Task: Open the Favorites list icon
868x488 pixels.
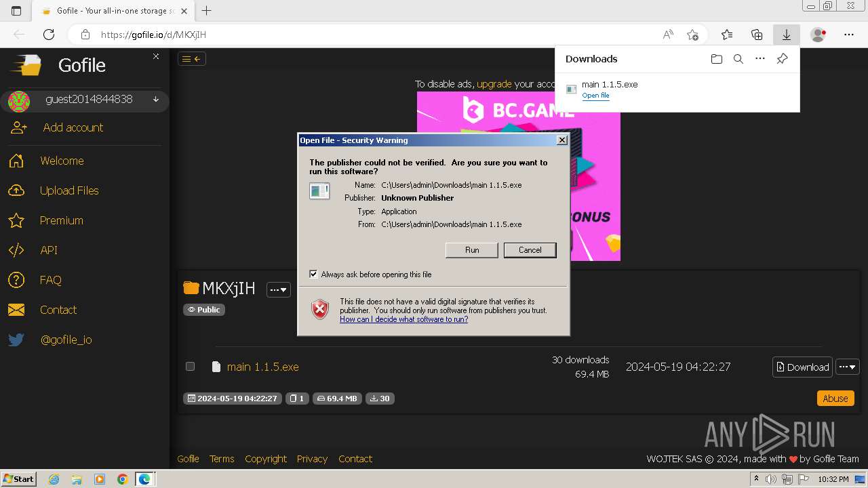Action: [727, 35]
